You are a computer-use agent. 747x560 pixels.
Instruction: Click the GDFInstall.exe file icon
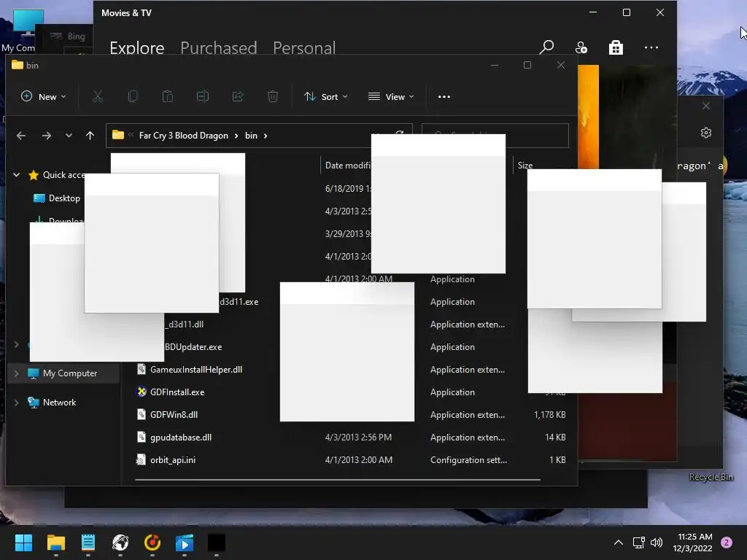[142, 392]
